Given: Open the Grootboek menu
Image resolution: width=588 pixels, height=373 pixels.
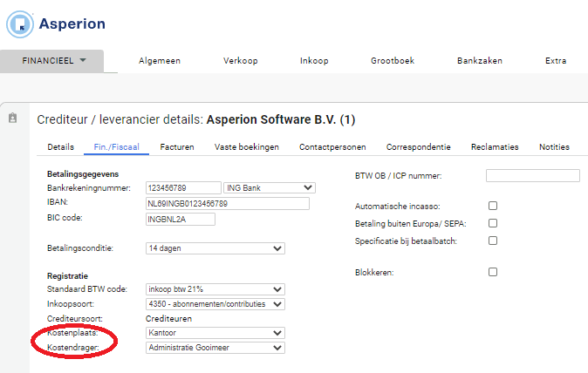Looking at the screenshot, I should point(393,61).
